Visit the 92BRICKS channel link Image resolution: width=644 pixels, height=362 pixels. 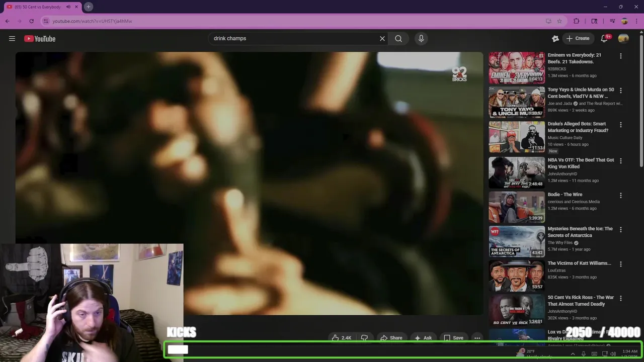pyautogui.click(x=556, y=69)
